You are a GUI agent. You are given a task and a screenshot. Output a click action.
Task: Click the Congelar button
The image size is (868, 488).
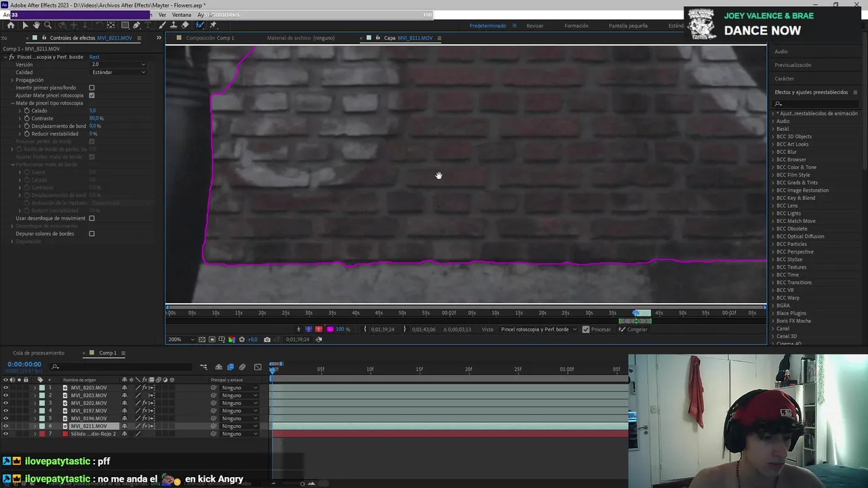point(633,329)
